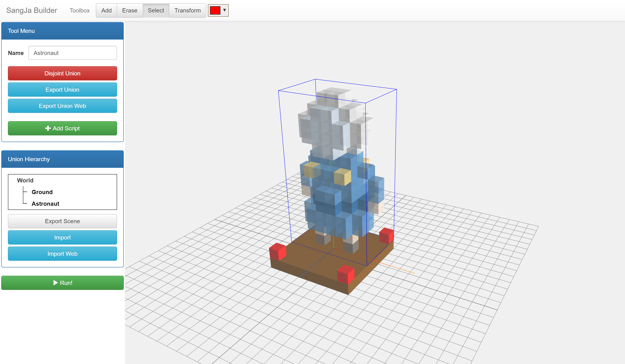Image resolution: width=625 pixels, height=364 pixels.
Task: Click Export Scene button
Action: (62, 221)
